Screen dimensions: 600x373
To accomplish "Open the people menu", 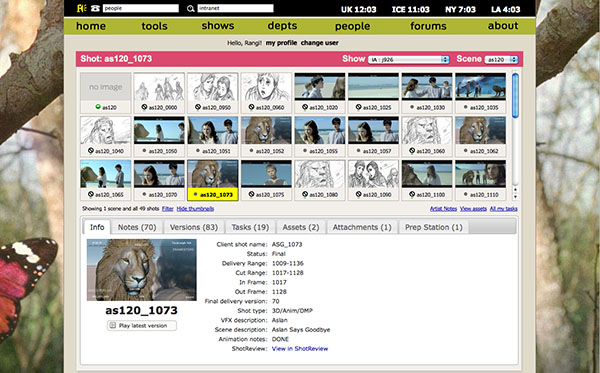I will (x=352, y=26).
